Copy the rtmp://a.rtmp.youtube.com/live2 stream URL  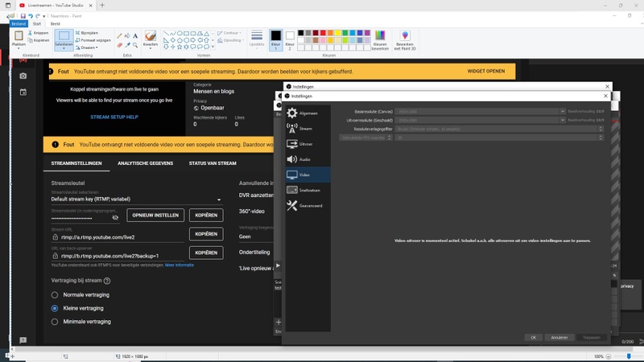(x=206, y=234)
